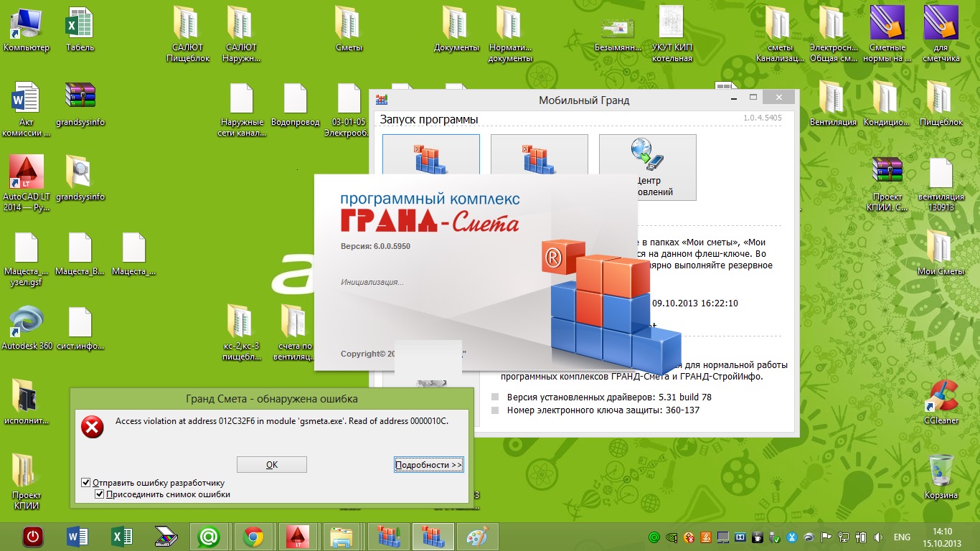Select the grandsysinfo RAR archive icon
This screenshot has height=551, width=980.
pos(80,105)
